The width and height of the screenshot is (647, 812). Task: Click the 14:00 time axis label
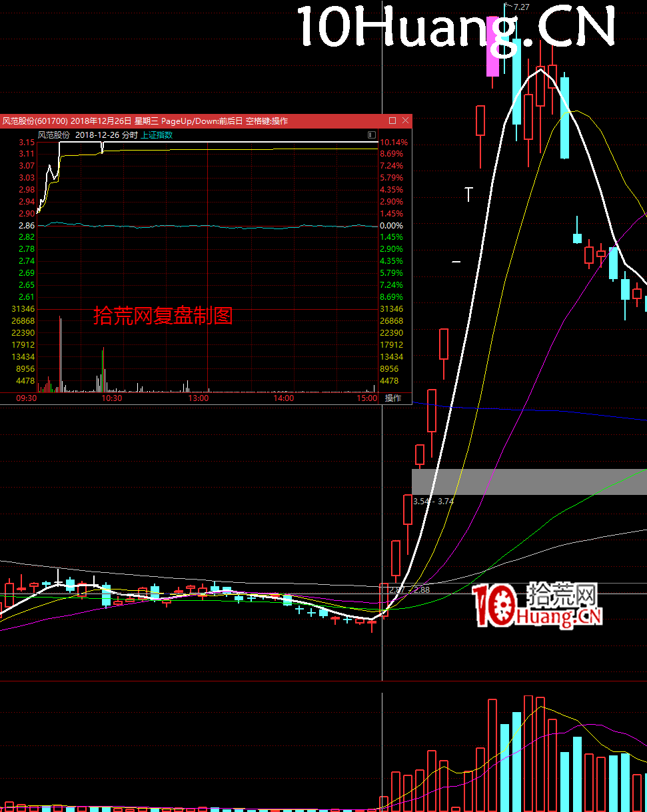coord(283,398)
